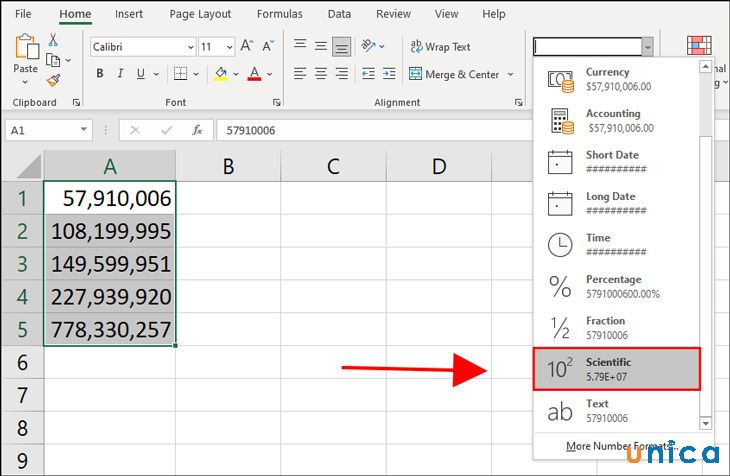Switch to the Data tab
The height and width of the screenshot is (476, 730).
pyautogui.click(x=339, y=14)
